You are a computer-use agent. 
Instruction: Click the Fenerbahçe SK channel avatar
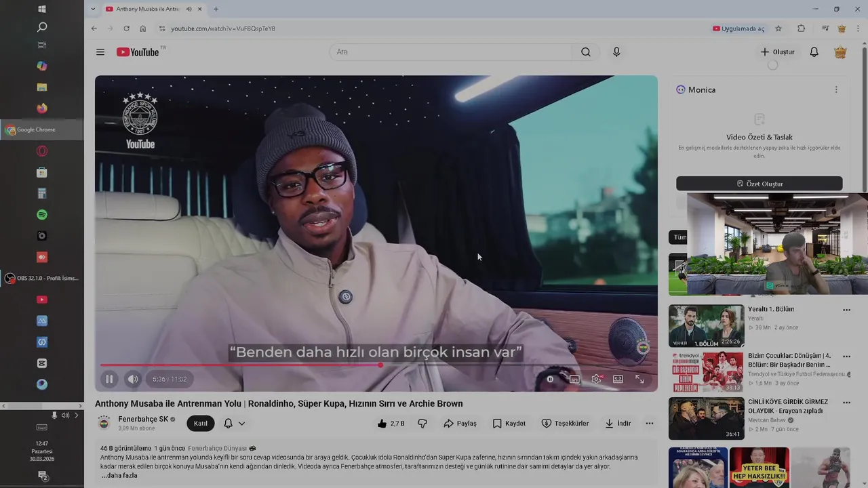pyautogui.click(x=104, y=424)
